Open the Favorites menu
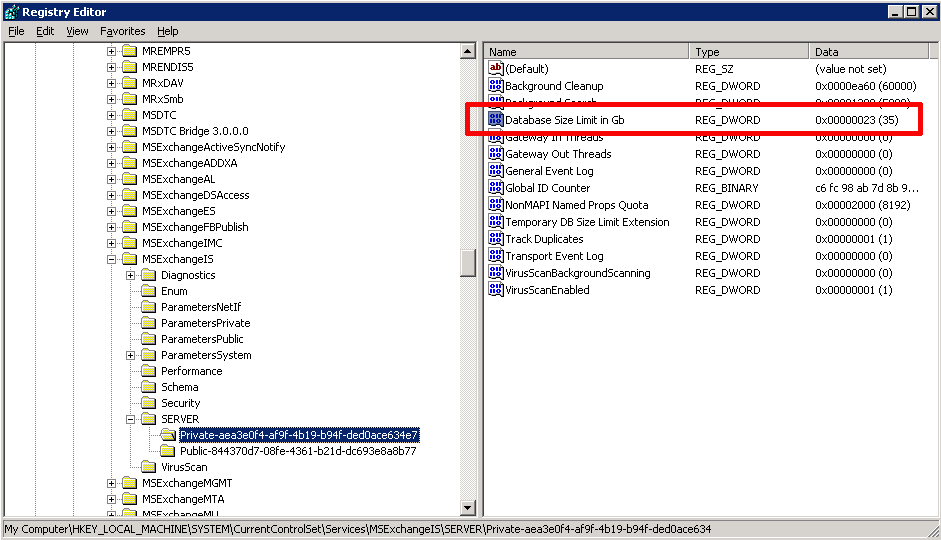Viewport: 941px width, 540px height. click(122, 31)
